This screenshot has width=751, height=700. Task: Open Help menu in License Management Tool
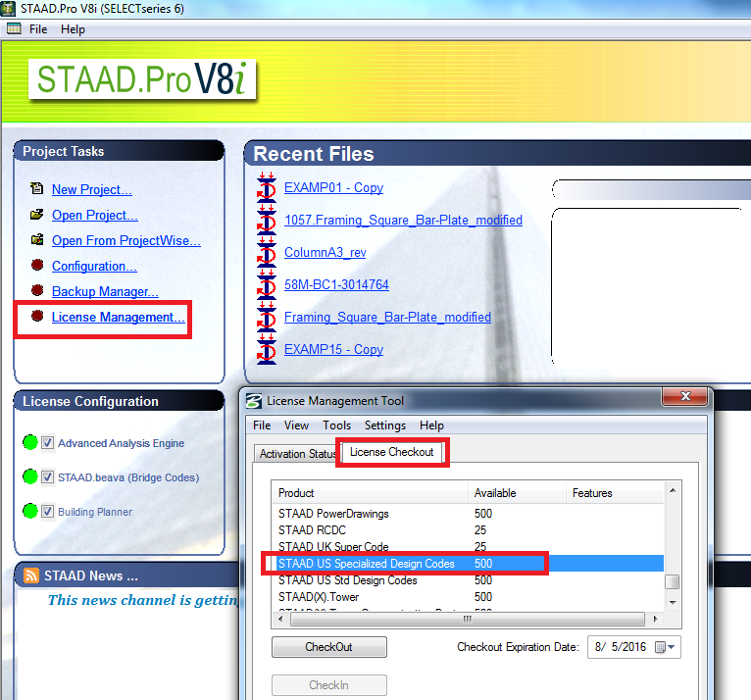(x=432, y=425)
